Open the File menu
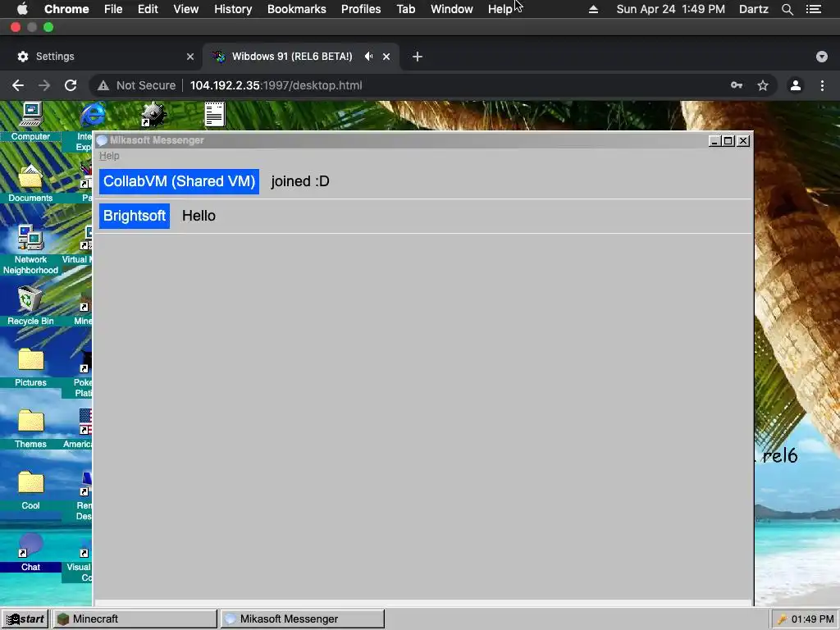The height and width of the screenshot is (630, 840). (113, 9)
